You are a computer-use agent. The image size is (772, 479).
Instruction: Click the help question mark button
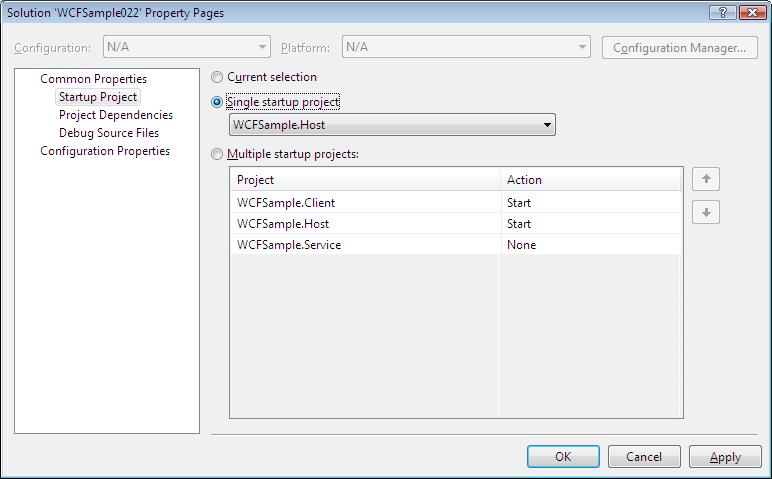722,12
